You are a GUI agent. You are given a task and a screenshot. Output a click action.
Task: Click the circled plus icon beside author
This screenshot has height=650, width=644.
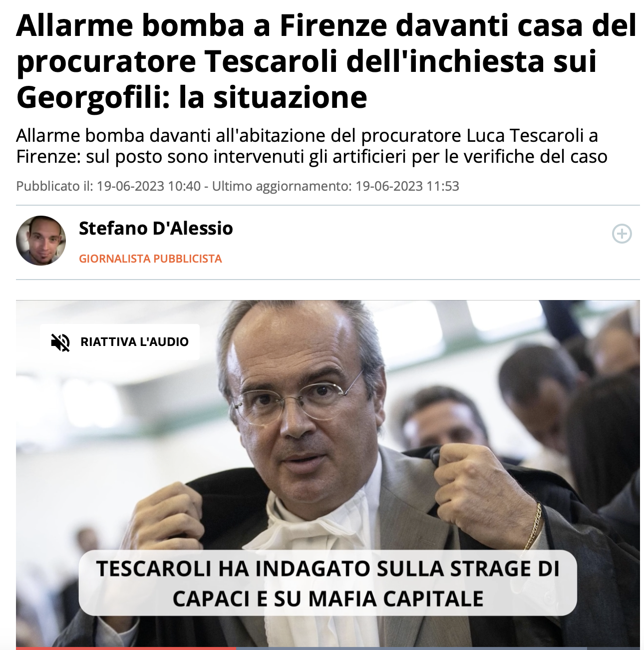[622, 234]
